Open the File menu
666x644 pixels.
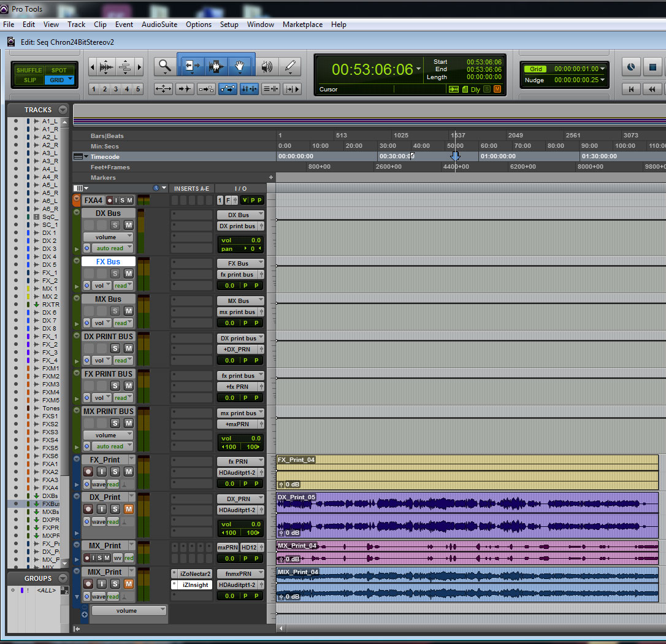[x=9, y=24]
